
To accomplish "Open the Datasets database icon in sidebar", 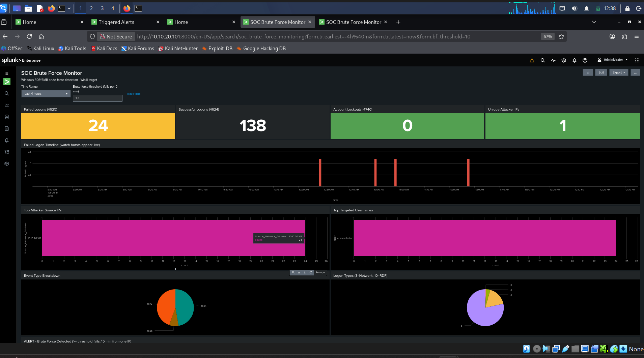I will coord(7,117).
